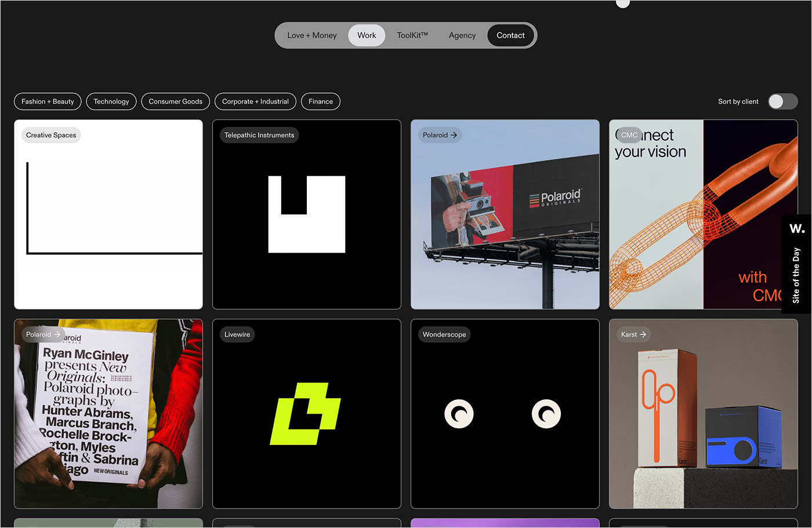
Task: Open the ToolKit™ nav item
Action: coord(412,35)
